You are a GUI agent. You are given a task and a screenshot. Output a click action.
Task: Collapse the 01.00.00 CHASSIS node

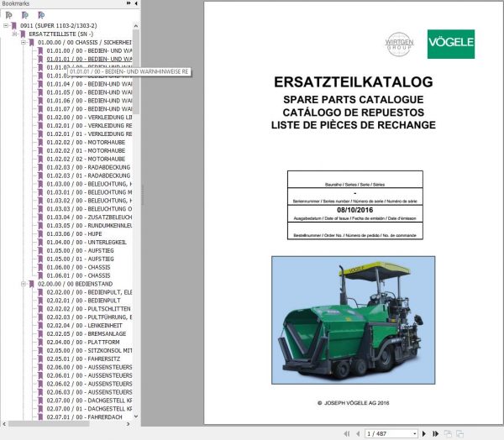pyautogui.click(x=24, y=42)
